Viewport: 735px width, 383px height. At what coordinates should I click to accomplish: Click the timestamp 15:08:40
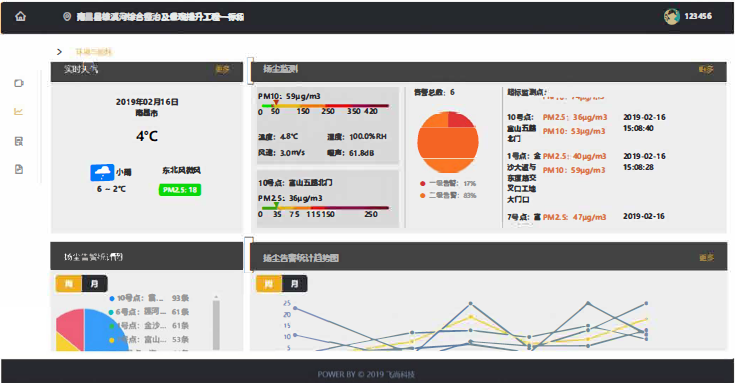coord(638,128)
